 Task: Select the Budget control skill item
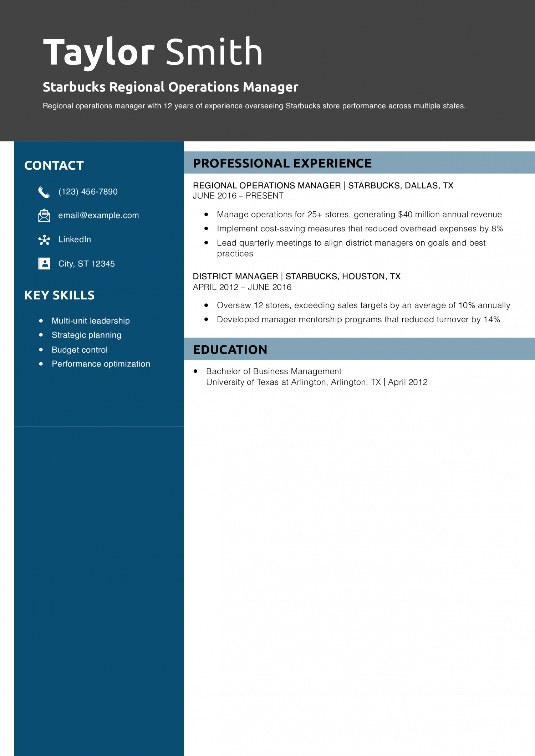80,350
